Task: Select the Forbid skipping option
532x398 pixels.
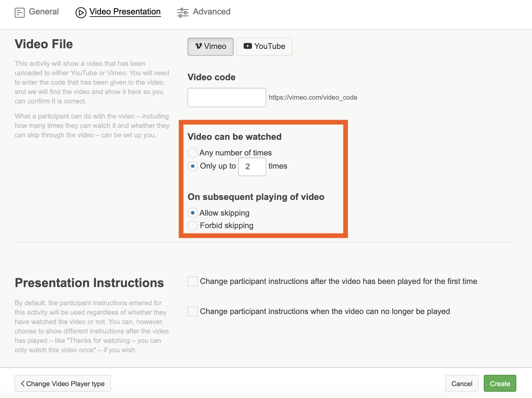Action: point(193,225)
